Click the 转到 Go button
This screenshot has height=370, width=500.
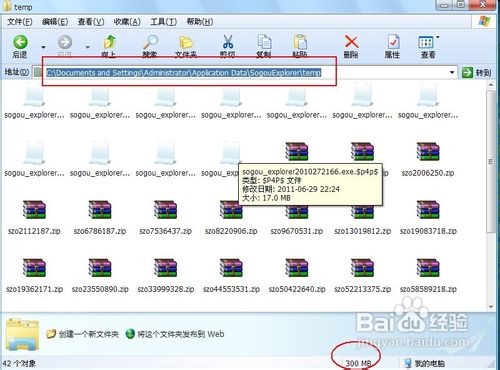(476, 72)
